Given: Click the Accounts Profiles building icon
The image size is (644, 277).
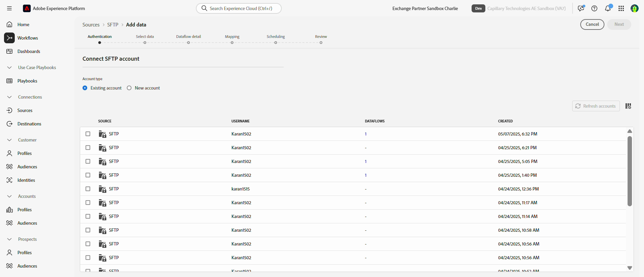Looking at the screenshot, I should [x=9, y=210].
